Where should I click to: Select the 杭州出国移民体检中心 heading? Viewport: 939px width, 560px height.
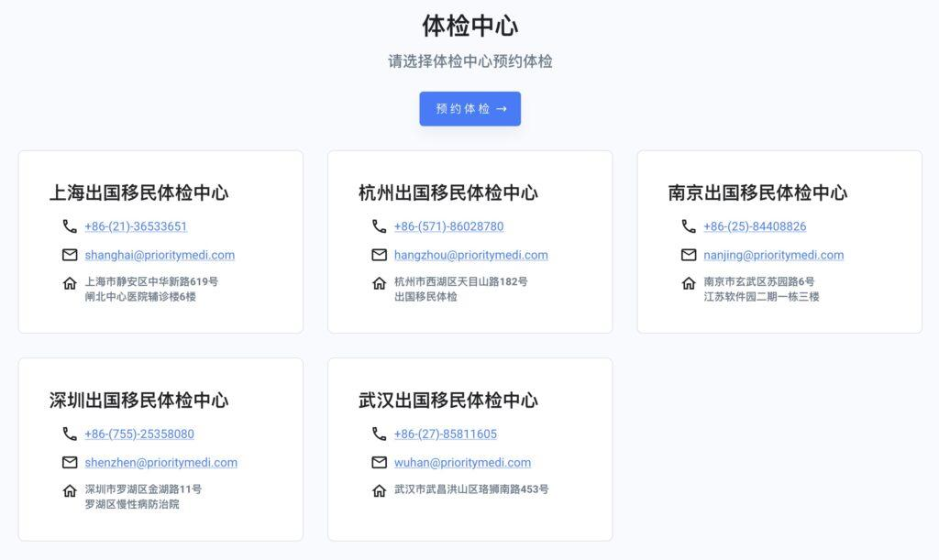point(447,192)
